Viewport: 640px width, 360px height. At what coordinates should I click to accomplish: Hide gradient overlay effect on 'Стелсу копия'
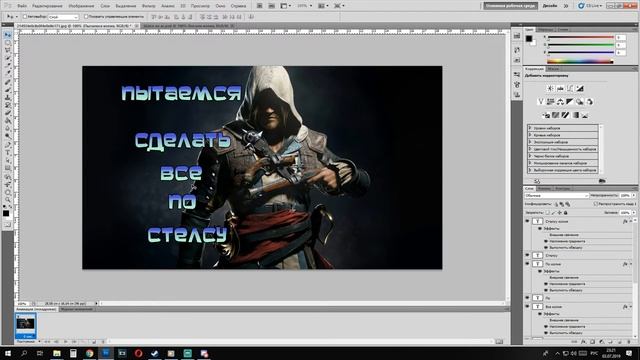click(546, 241)
